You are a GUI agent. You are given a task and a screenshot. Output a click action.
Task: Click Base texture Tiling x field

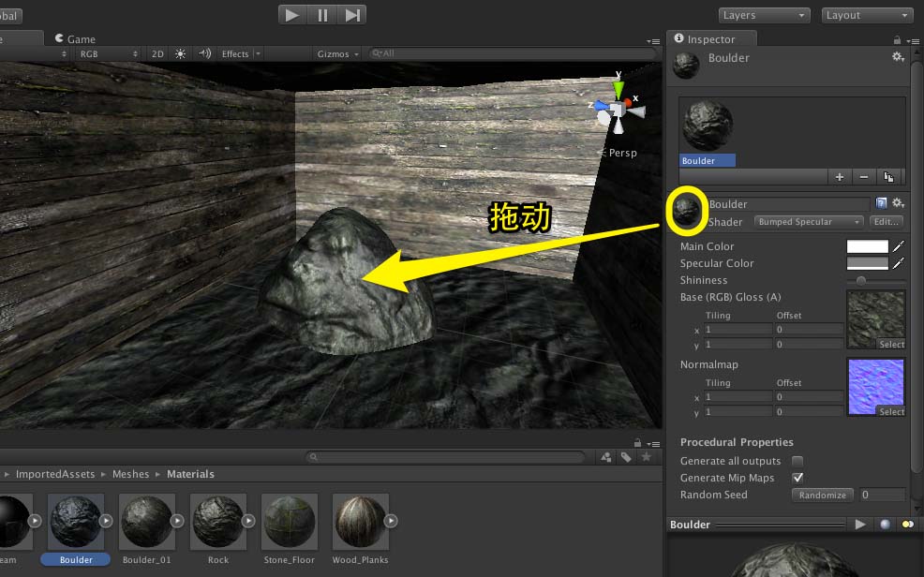(x=738, y=330)
